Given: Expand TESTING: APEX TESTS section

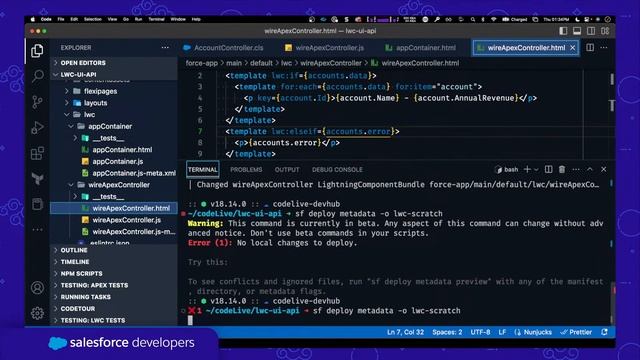Looking at the screenshot, I should coord(114,285).
